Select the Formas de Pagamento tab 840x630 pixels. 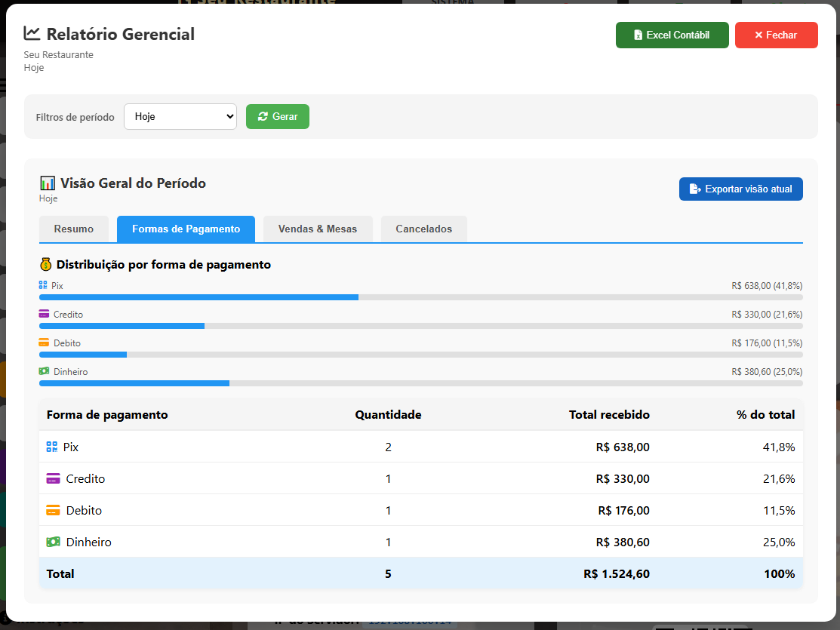tap(186, 229)
